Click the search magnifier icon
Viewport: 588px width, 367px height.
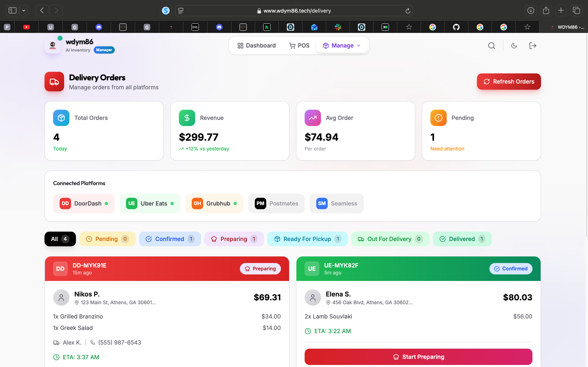(x=492, y=46)
